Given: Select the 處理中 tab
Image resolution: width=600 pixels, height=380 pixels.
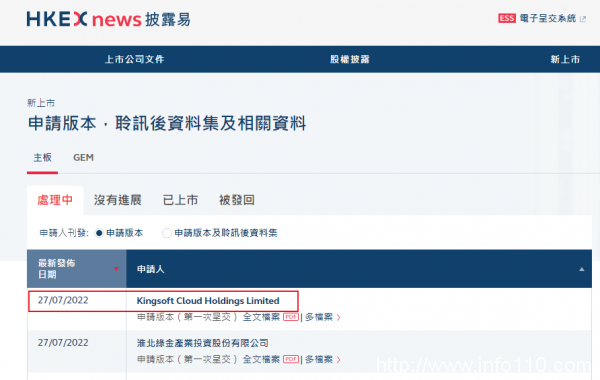Looking at the screenshot, I should [55, 200].
